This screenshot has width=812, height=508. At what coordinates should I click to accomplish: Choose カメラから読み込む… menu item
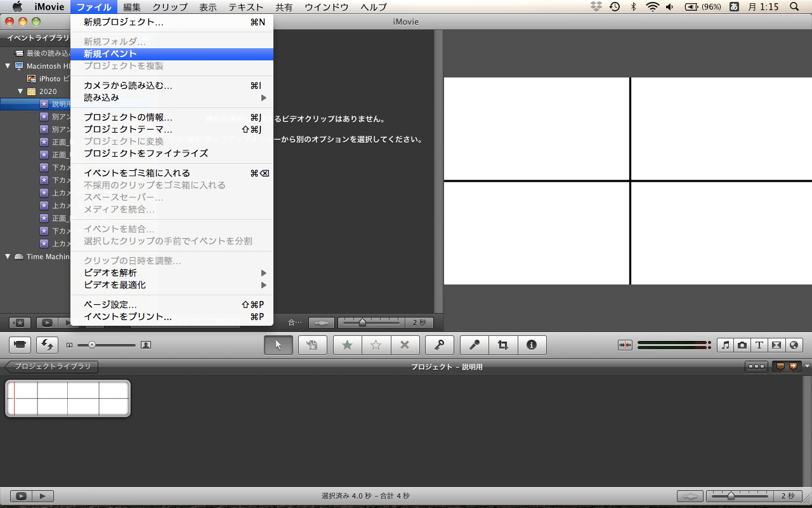point(172,86)
